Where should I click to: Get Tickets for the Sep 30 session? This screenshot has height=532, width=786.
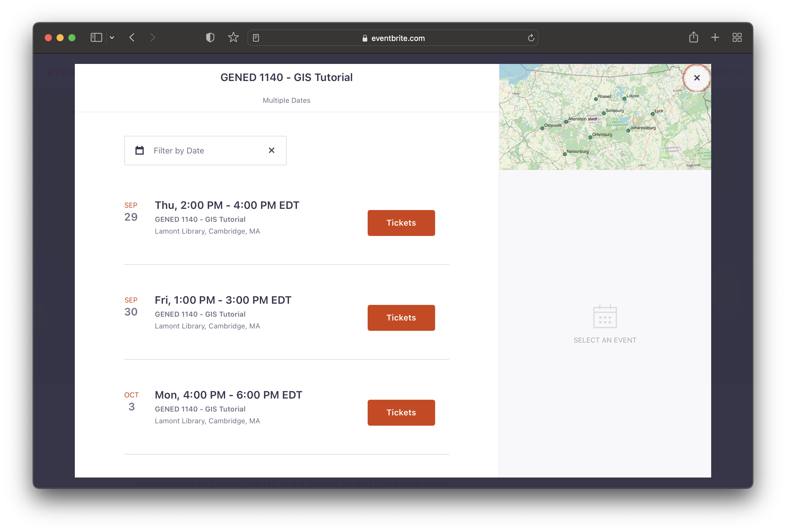pyautogui.click(x=401, y=318)
